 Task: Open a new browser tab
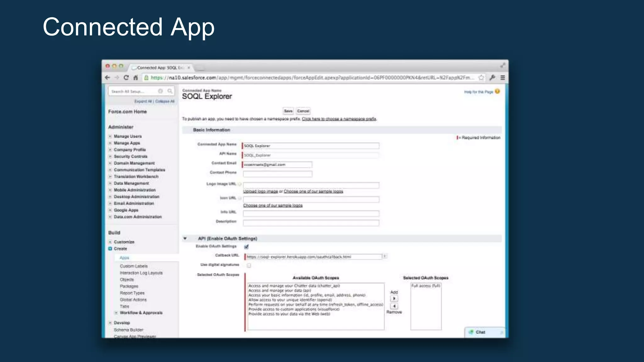200,68
